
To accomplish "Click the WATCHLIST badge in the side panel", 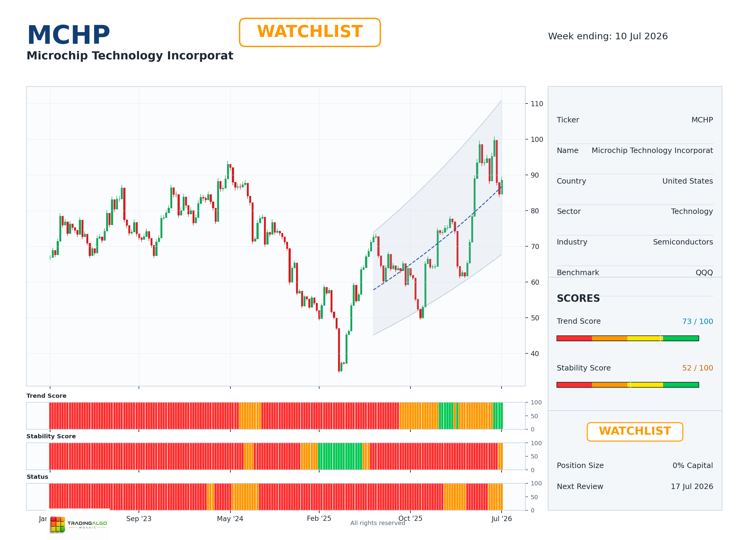I will coord(635,432).
